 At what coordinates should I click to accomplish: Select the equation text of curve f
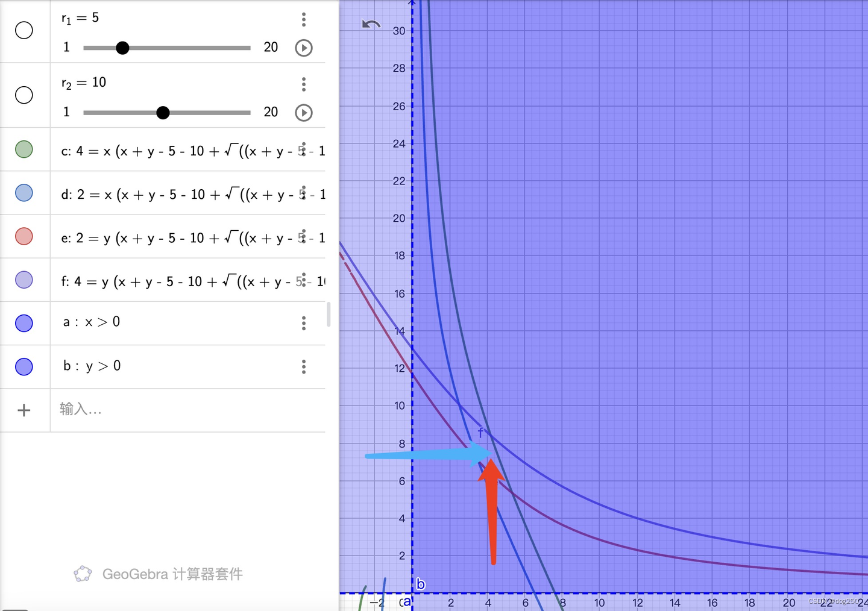click(193, 281)
